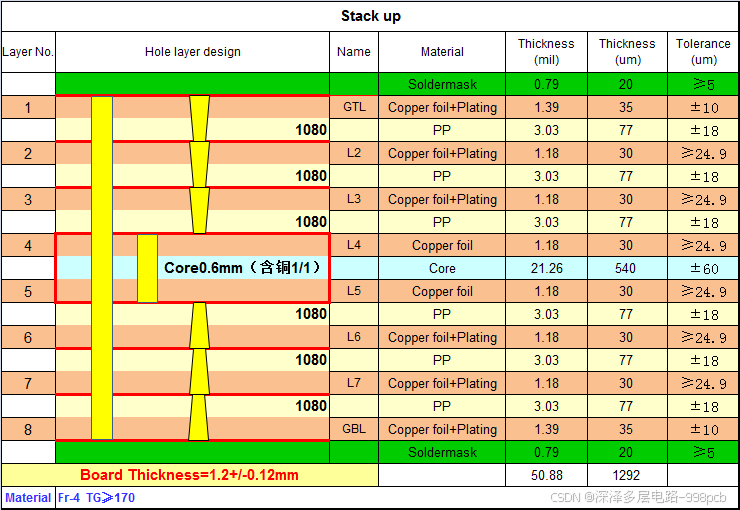Select the "Layer No." column header
740x510 pixels.
tap(28, 52)
